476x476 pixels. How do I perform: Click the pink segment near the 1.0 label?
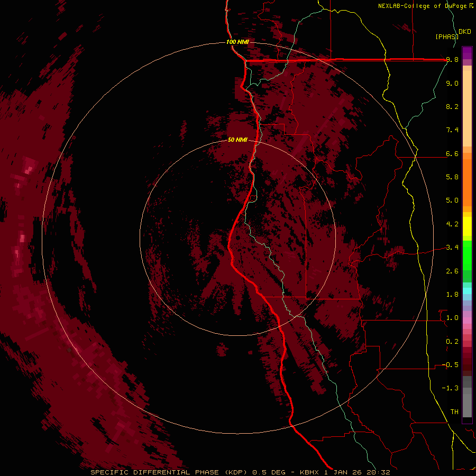pos(467,321)
